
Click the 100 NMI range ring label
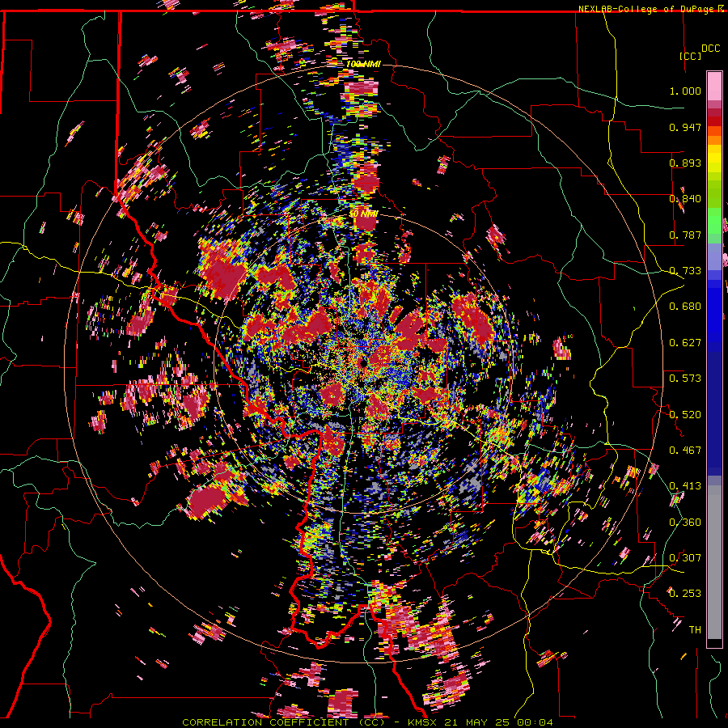tap(363, 64)
